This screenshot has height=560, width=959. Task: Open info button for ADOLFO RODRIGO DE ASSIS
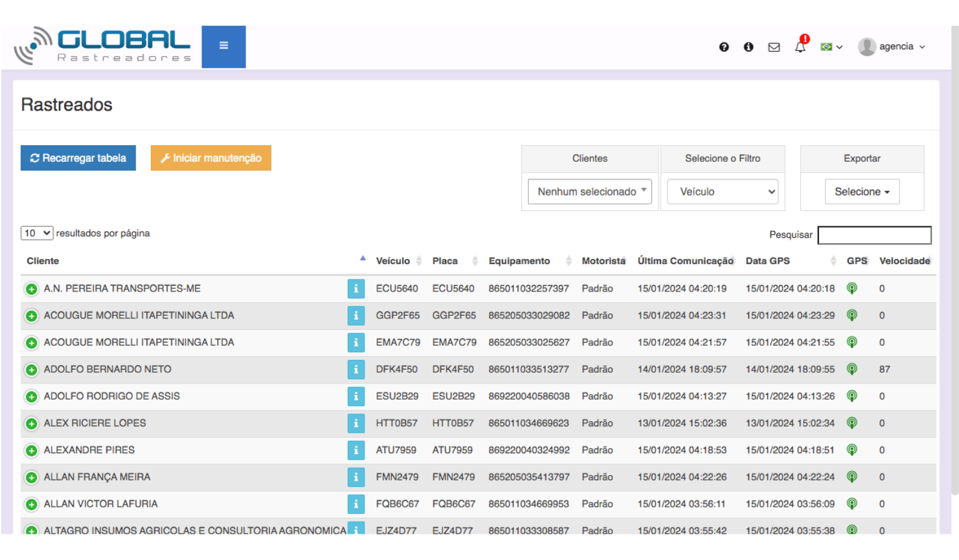356,396
